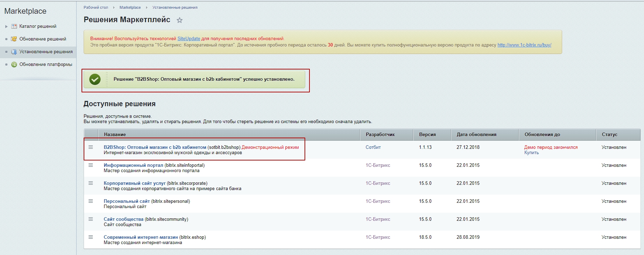The image size is (644, 255).
Task: Click the Обновление платформы sidebar icon
Action: [14, 65]
